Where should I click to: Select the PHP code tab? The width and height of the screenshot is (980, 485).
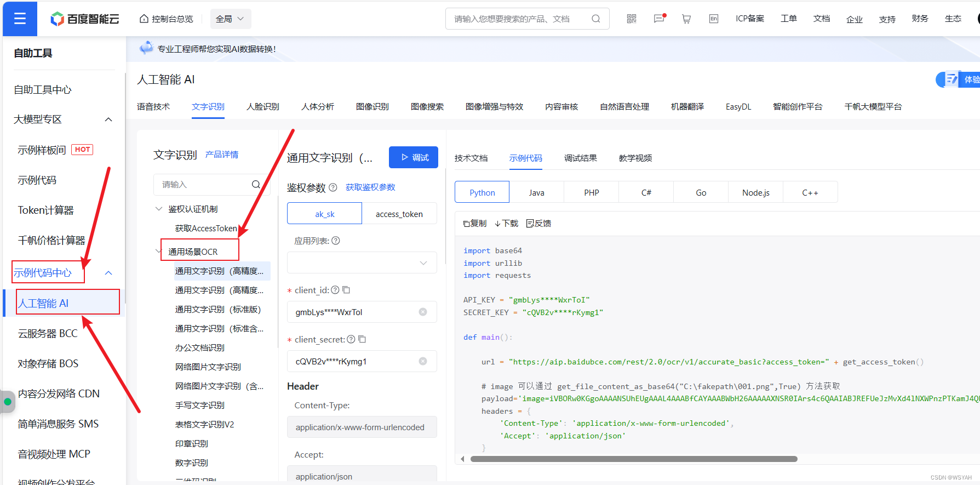point(592,192)
